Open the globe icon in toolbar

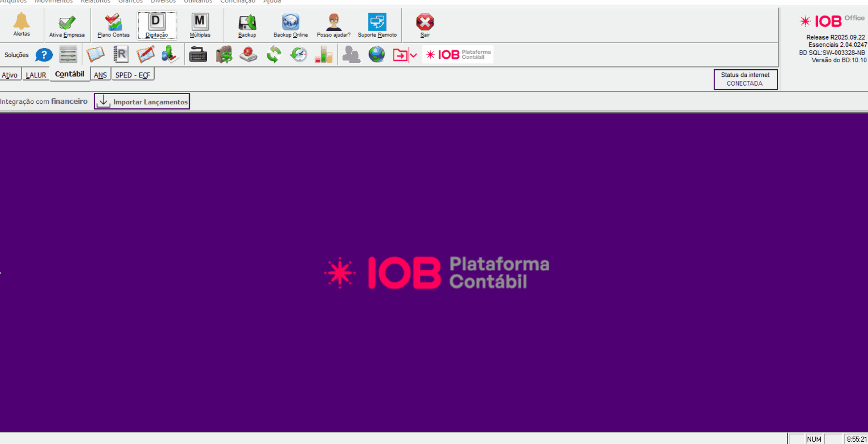pos(377,55)
